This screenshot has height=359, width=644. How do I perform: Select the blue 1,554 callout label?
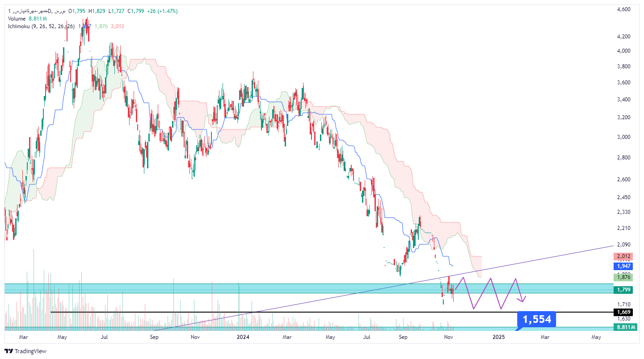click(537, 319)
